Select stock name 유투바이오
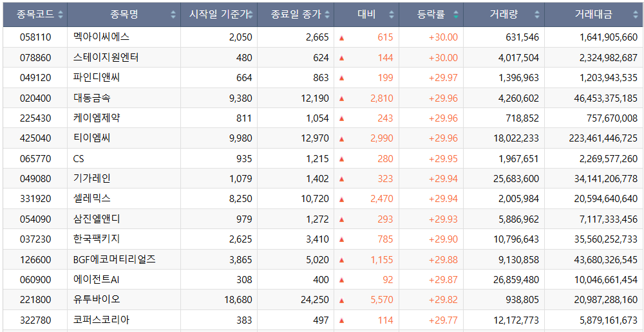Viewport: 644px width, 332px height. click(97, 300)
